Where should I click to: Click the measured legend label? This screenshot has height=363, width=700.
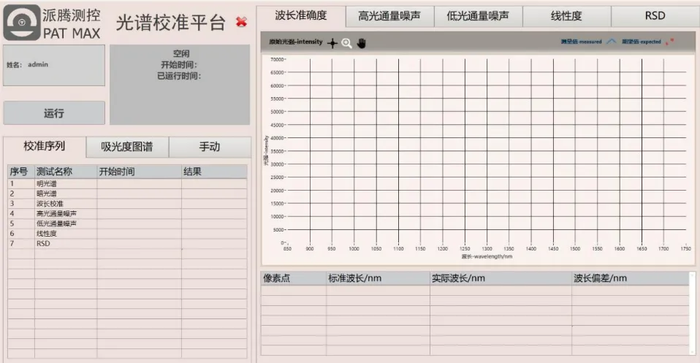pos(581,42)
